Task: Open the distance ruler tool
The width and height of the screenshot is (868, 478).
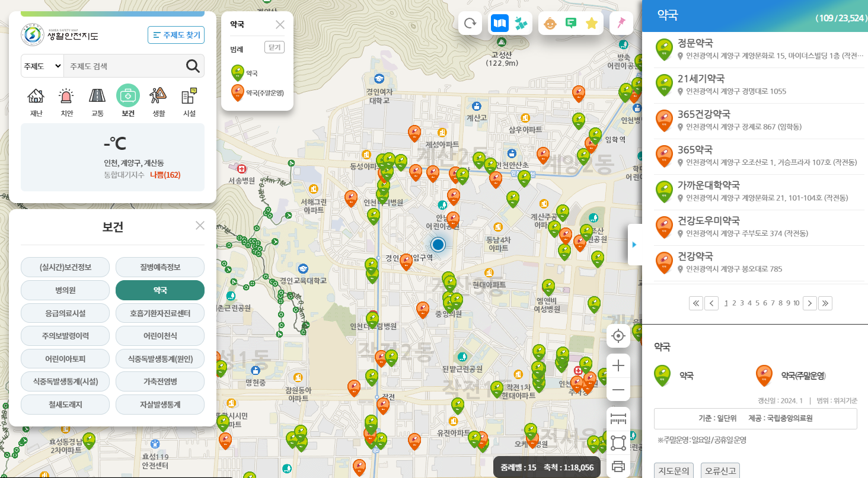Action: coord(618,419)
